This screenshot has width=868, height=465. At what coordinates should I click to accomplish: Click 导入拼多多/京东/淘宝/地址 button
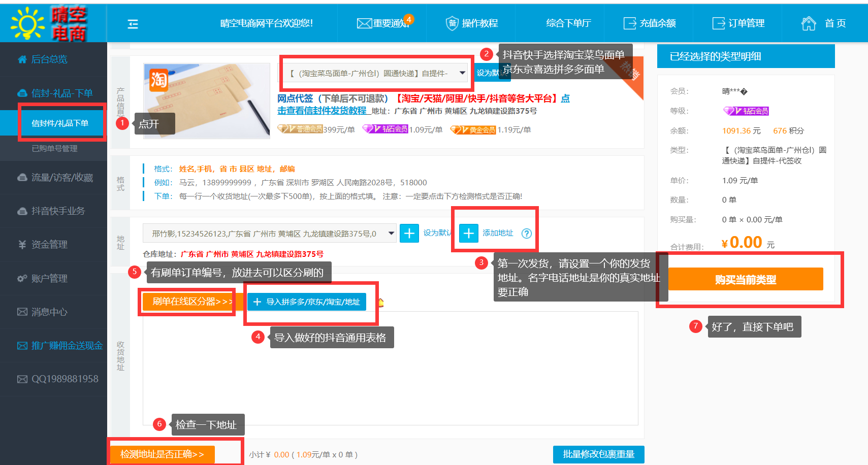tap(307, 302)
